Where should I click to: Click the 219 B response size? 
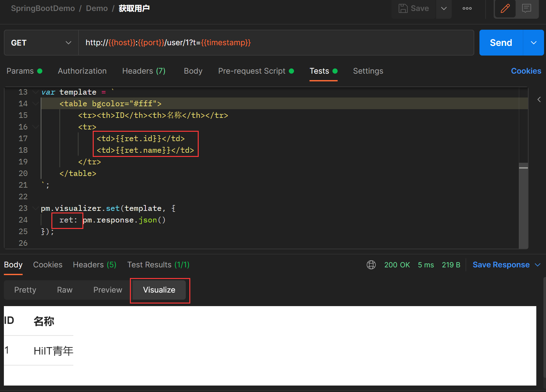click(x=451, y=265)
